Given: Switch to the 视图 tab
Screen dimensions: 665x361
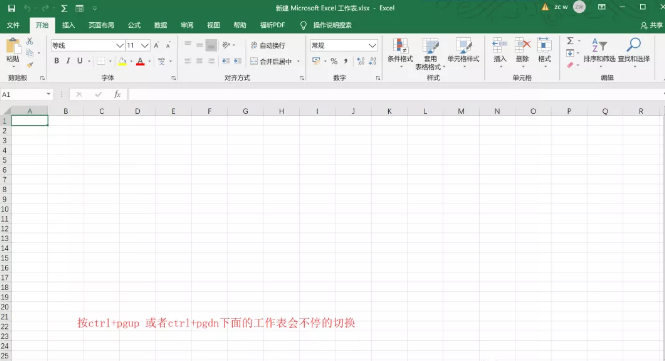Looking at the screenshot, I should point(213,25).
